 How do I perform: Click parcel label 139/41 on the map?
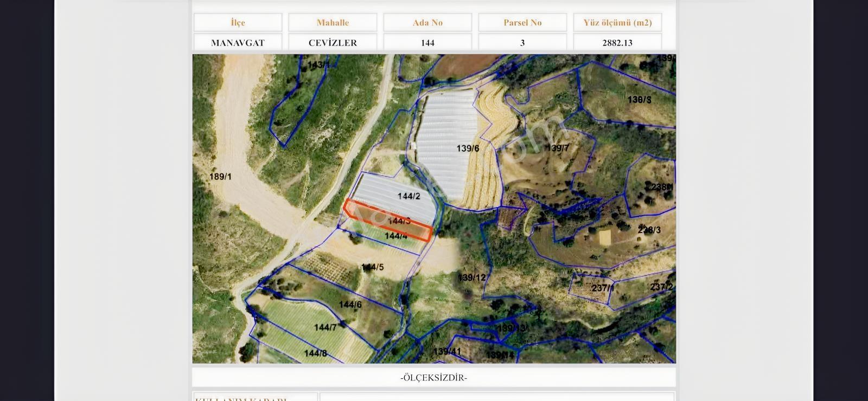(x=447, y=352)
